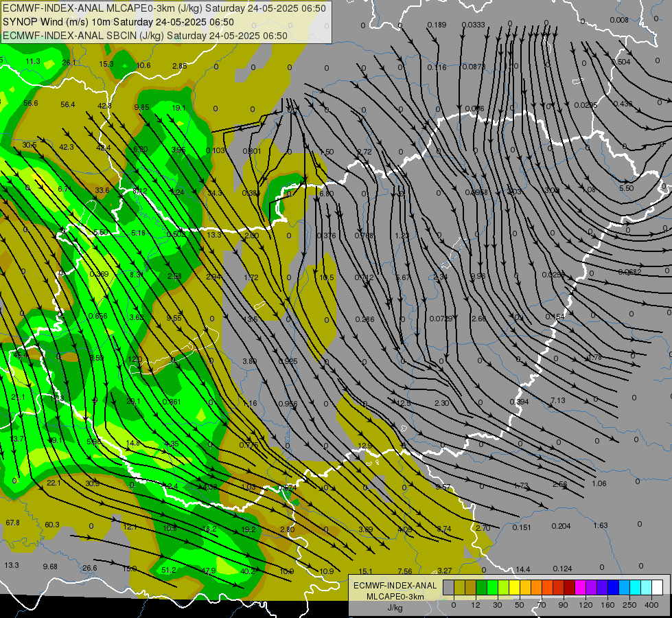Pick the magenta swatch in the legend
This screenshot has height=618, width=672.
580,588
